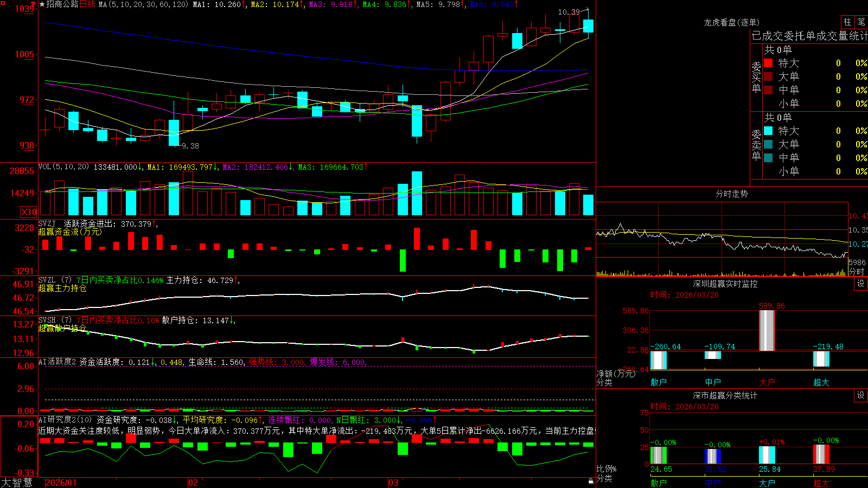This screenshot has width=868, height=488.
Task: Click the star marker before 招商公路
Action: tap(42, 4)
